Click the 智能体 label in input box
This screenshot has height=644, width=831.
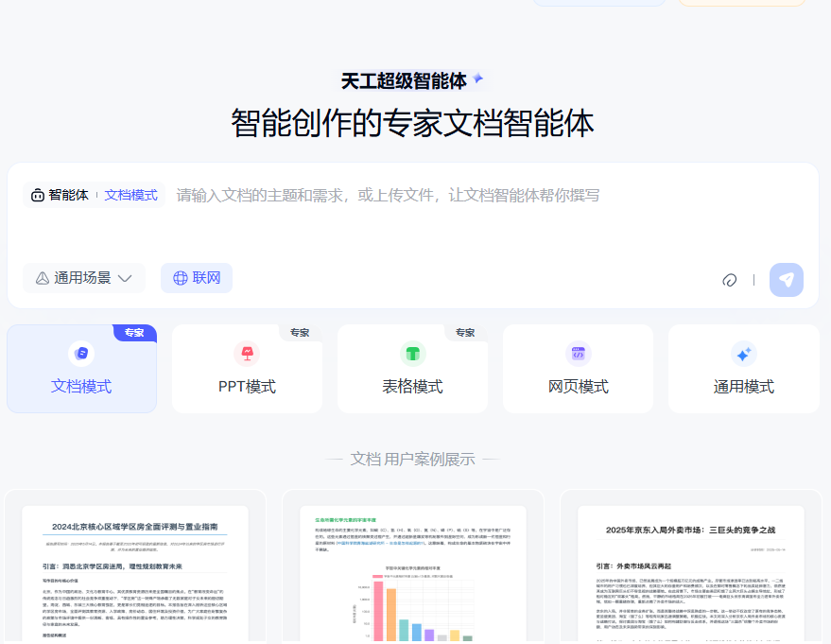coord(68,195)
